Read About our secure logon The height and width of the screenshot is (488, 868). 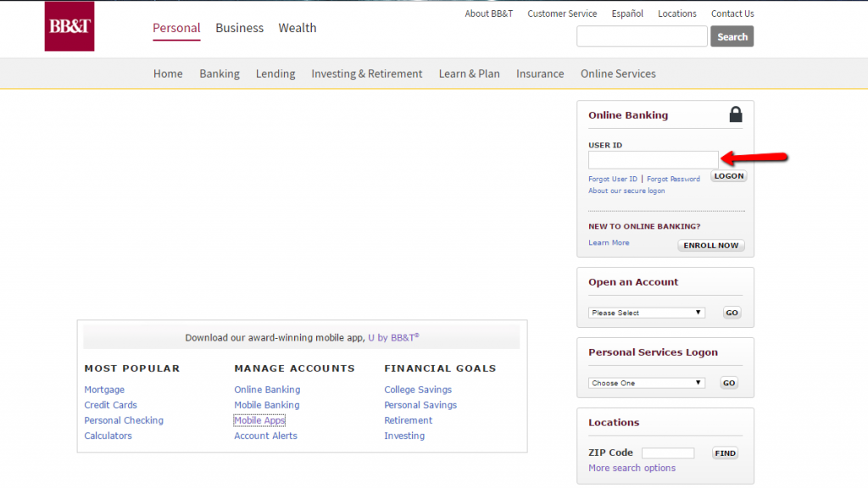coord(626,191)
